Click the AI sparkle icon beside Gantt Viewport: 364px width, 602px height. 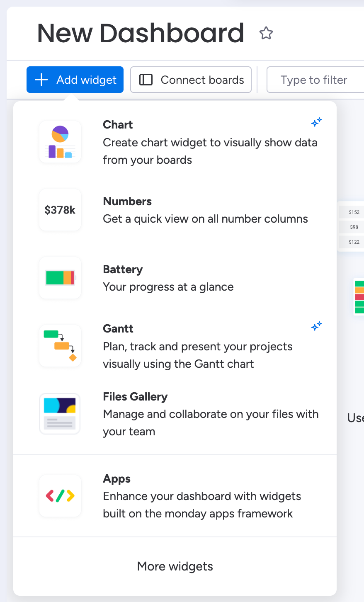[316, 326]
